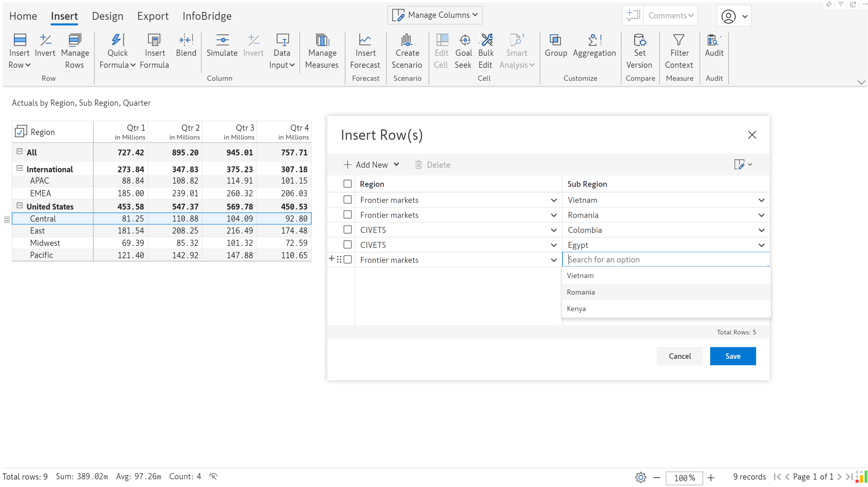Screen dimensions: 868x487
Task: Click the add comment icon
Action: pyautogui.click(x=633, y=16)
